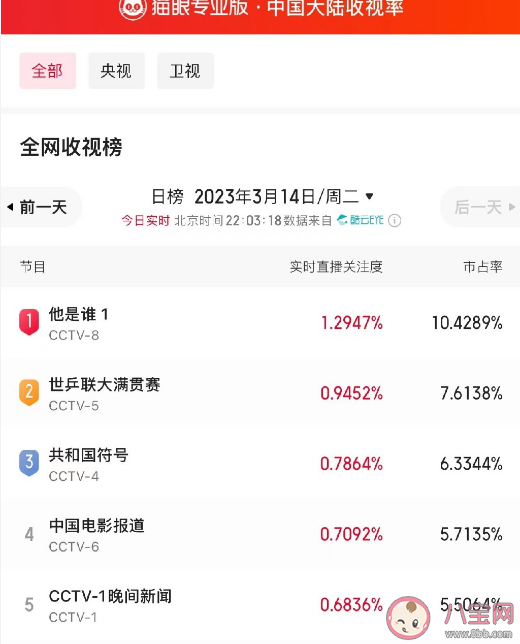Click the left arrow beside 前一天
Viewport: 520px width, 644px height.
(10, 207)
